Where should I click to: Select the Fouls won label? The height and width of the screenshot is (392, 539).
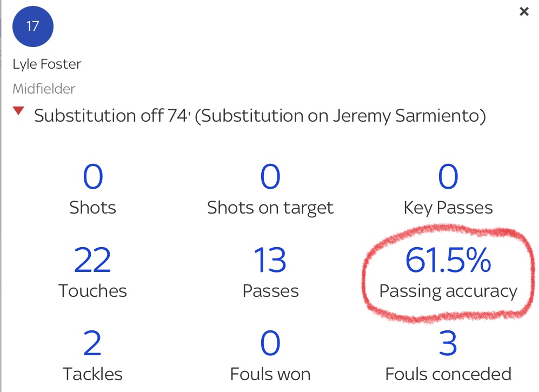(x=270, y=374)
